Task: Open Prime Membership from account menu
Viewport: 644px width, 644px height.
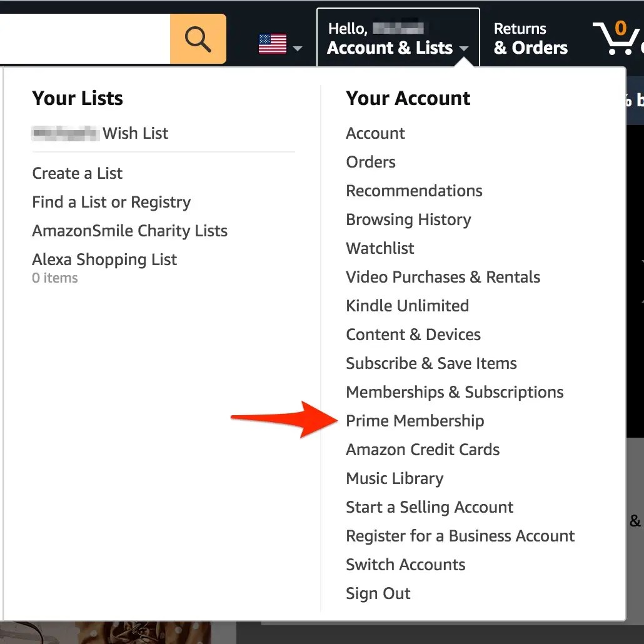Action: click(x=415, y=421)
